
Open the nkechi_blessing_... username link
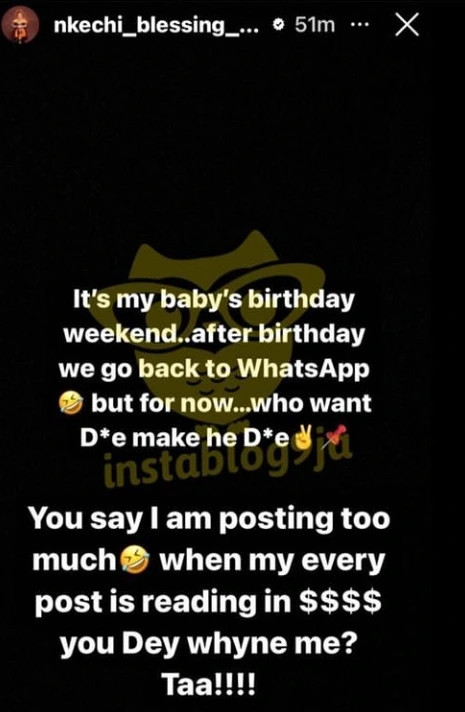pos(157,26)
